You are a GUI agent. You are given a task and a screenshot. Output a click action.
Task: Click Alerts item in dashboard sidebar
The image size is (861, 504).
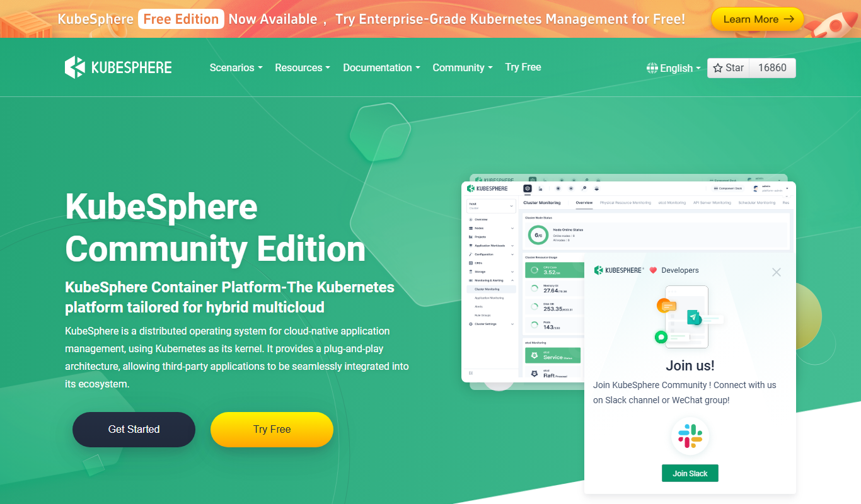(479, 307)
